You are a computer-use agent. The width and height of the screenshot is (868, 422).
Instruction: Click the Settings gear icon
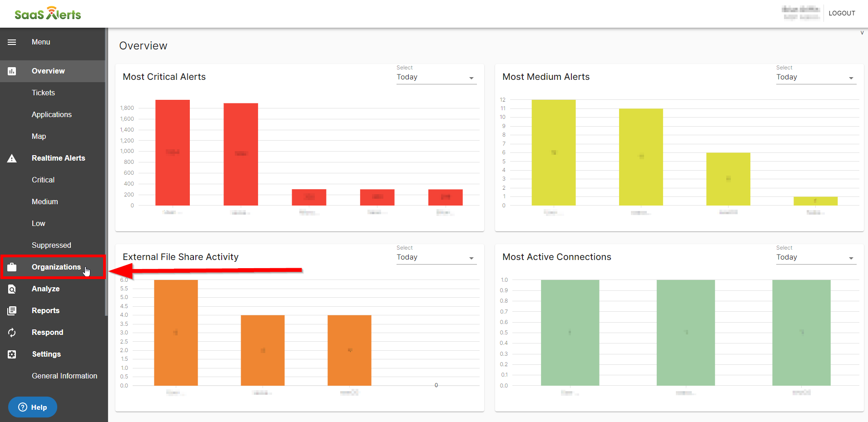[12, 354]
